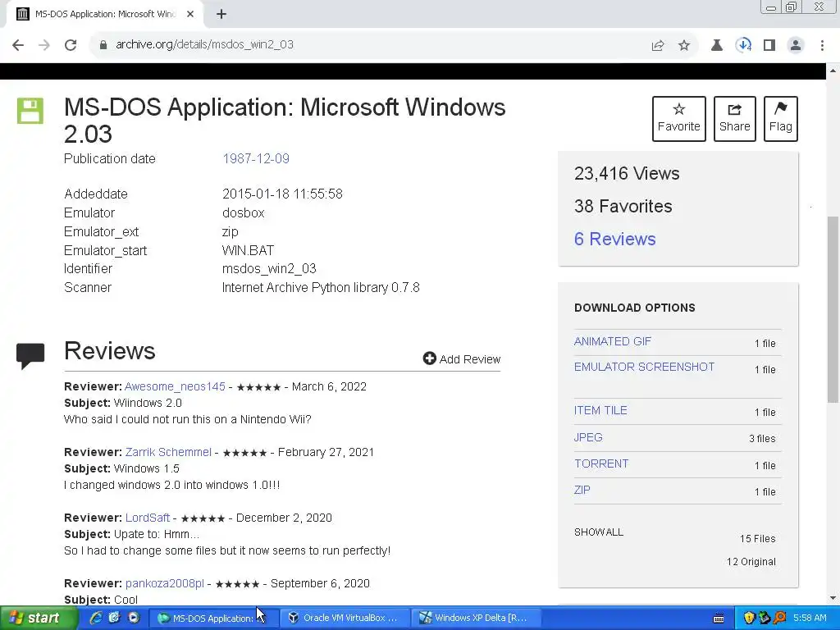Click the 5:58 AM taskbar clock

pyautogui.click(x=810, y=618)
